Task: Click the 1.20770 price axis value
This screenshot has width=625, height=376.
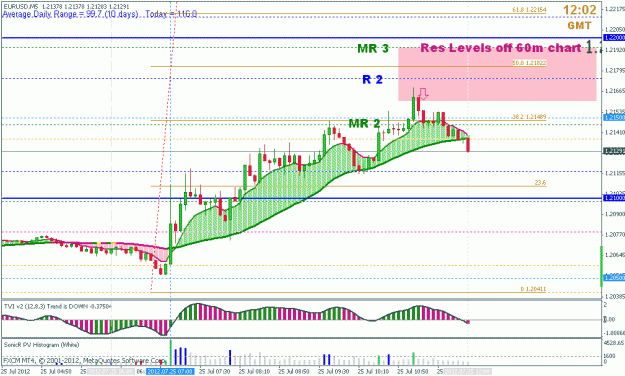Action: (615, 234)
